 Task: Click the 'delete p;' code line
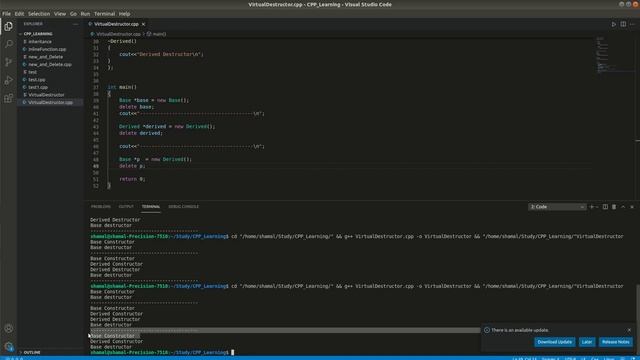tap(132, 166)
